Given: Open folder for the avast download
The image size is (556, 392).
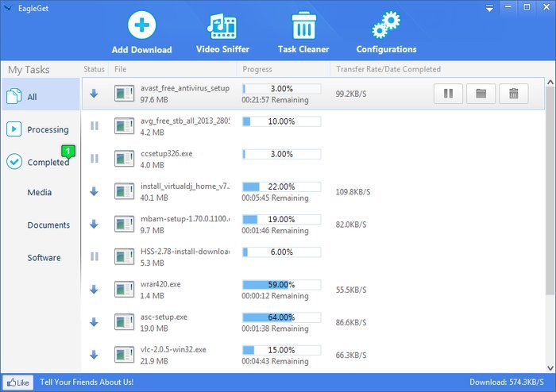Looking at the screenshot, I should click(481, 94).
